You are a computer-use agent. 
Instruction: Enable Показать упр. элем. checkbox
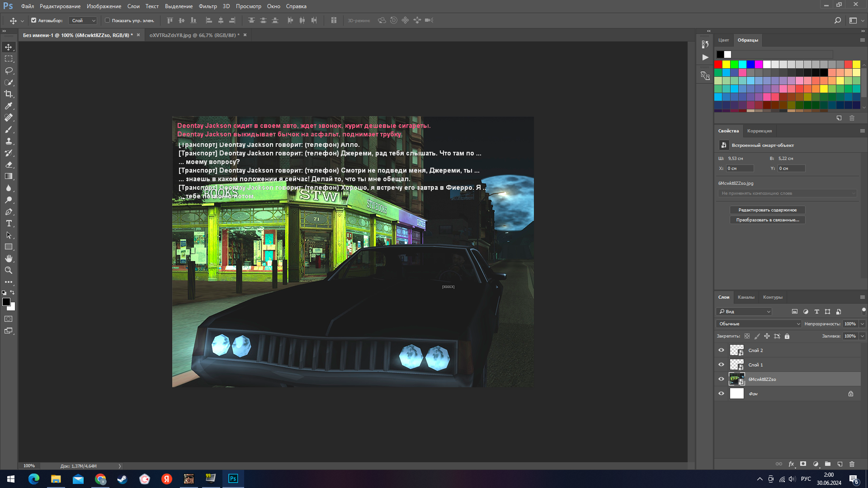click(x=107, y=20)
